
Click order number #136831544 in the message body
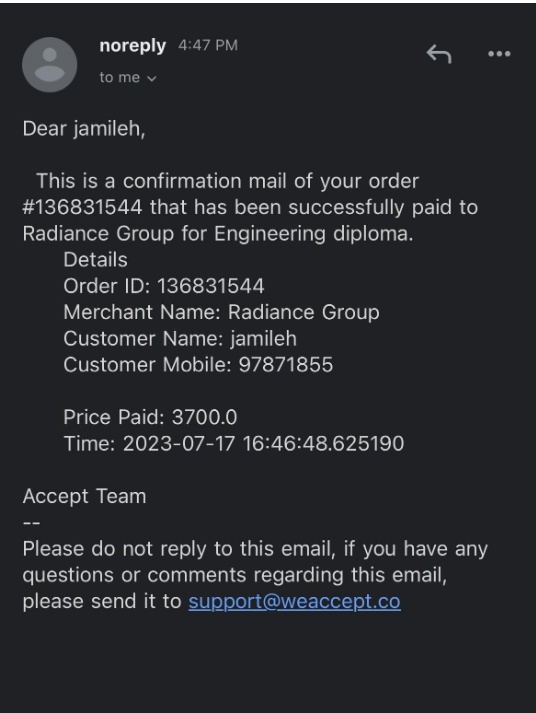pos(82,207)
